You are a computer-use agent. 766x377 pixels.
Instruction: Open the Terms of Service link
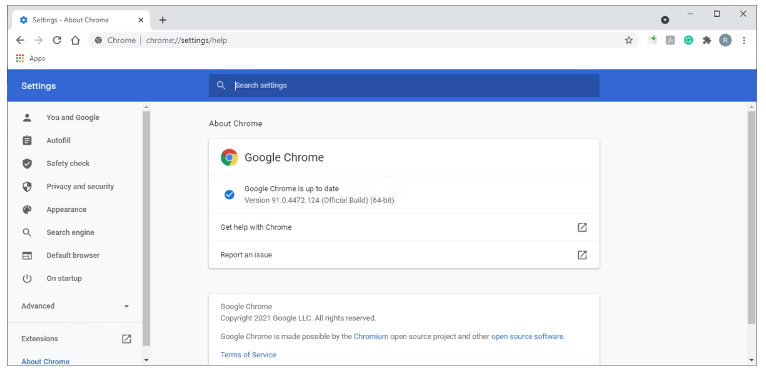pos(248,355)
